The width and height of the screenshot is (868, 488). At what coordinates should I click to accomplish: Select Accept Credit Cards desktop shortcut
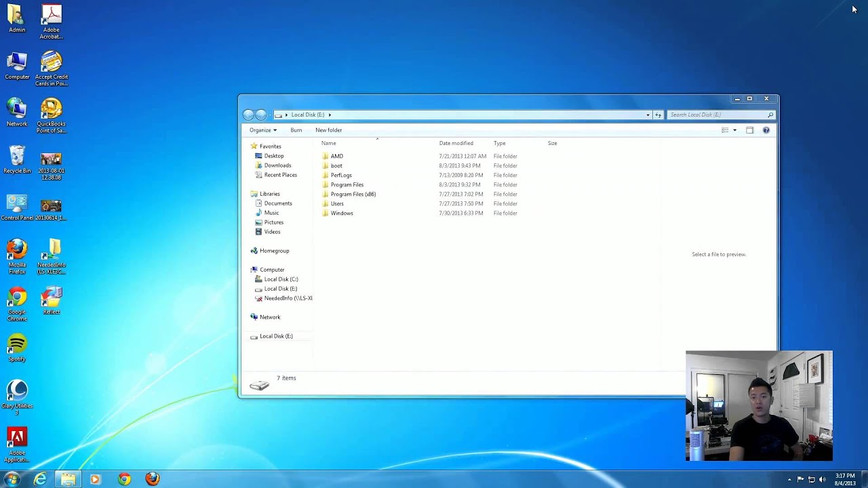click(52, 69)
